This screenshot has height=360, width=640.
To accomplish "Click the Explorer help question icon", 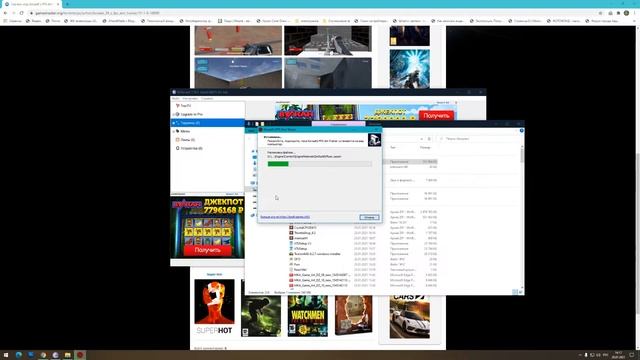I will click(522, 131).
